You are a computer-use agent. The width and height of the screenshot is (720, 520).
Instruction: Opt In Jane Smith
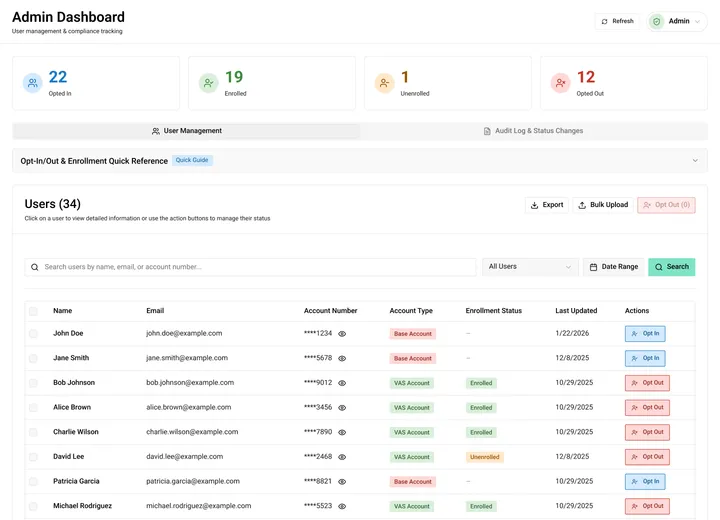tap(645, 358)
